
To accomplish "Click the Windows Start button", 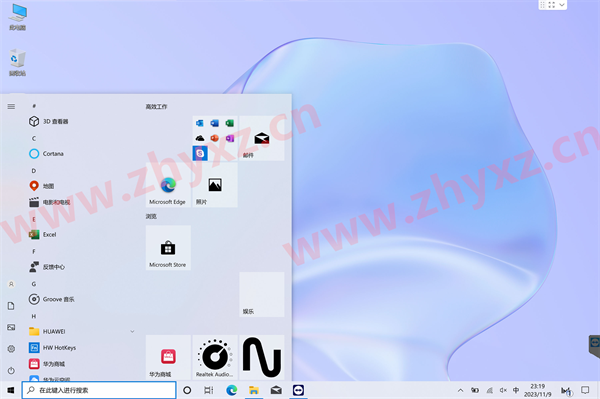I will pos(11,390).
